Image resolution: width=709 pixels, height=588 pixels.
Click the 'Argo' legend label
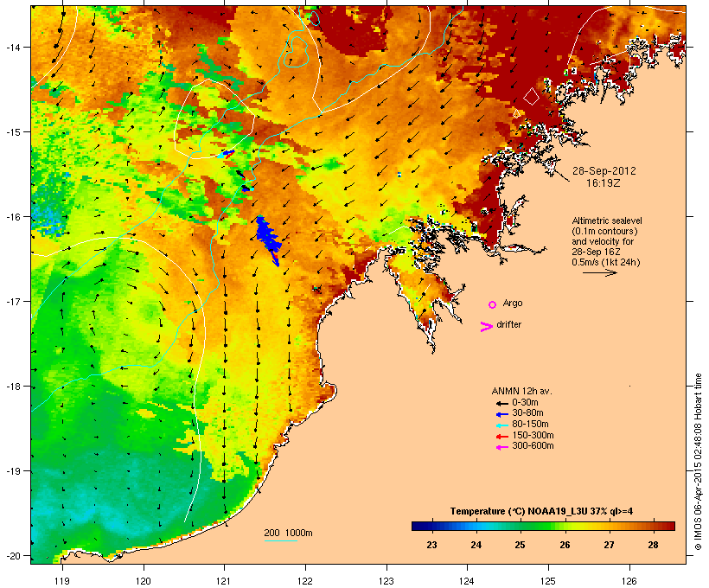(x=513, y=303)
